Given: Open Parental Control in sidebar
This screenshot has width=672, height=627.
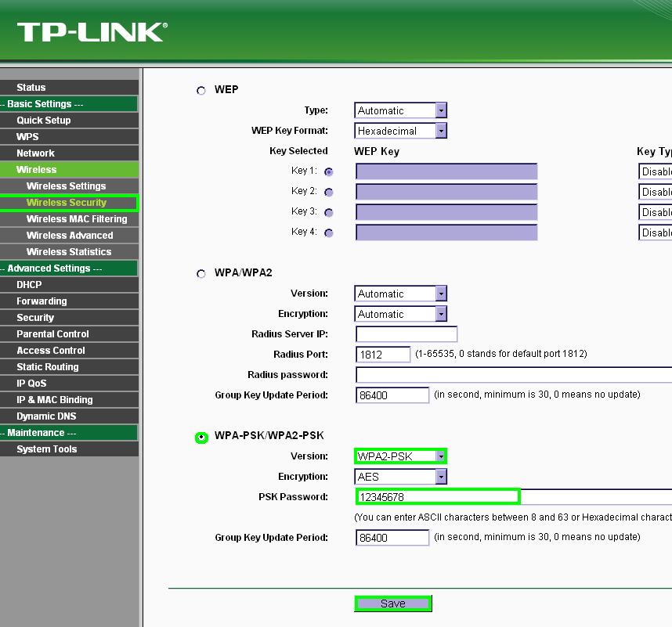Looking at the screenshot, I should (52, 334).
